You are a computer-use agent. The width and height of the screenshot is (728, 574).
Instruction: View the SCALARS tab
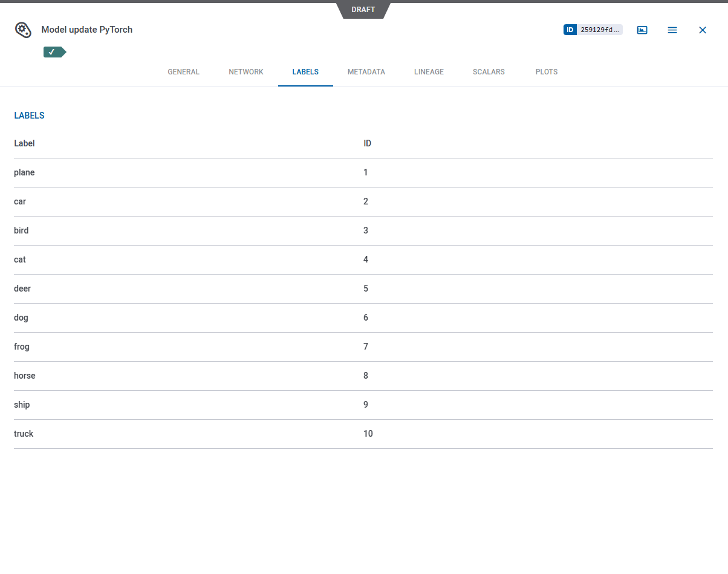[x=489, y=72]
